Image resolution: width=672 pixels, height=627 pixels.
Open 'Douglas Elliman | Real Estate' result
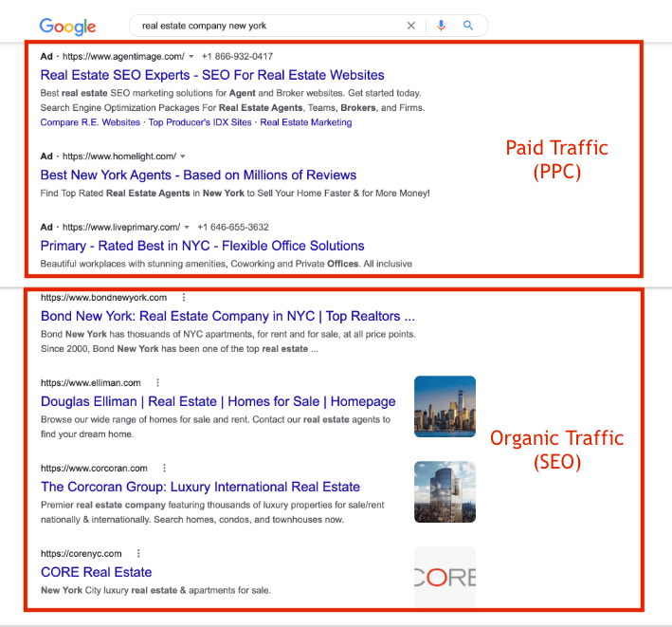point(218,401)
